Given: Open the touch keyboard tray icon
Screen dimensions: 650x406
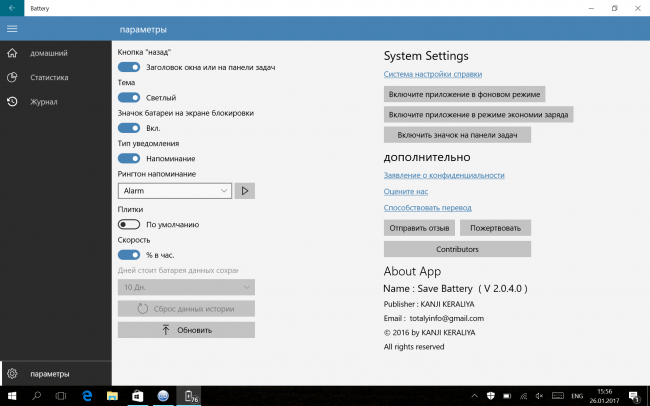Looking at the screenshot, I should click(x=558, y=396).
